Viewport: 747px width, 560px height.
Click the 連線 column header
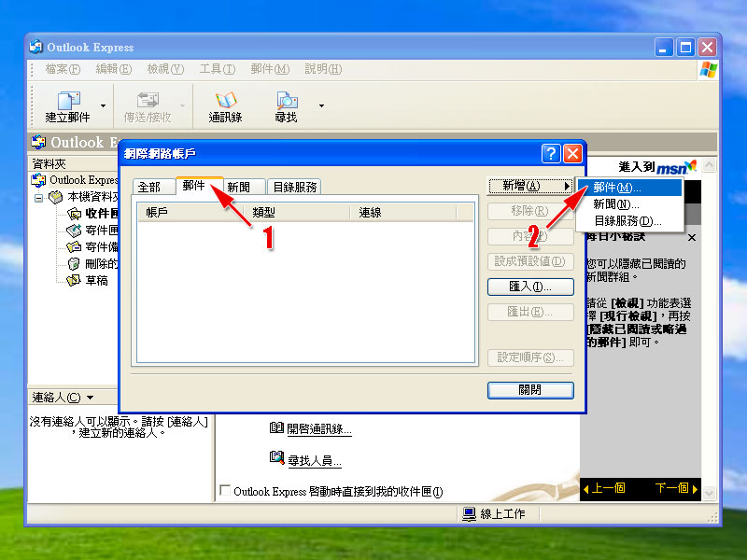point(402,213)
